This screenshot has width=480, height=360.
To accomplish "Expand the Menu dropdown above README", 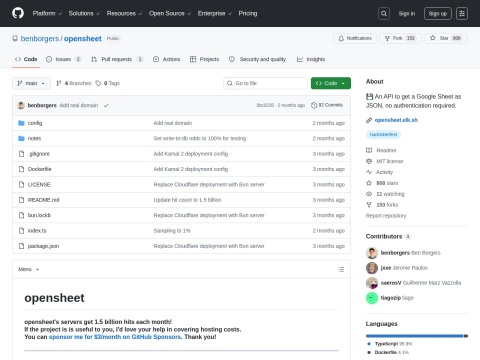I will click(28, 269).
